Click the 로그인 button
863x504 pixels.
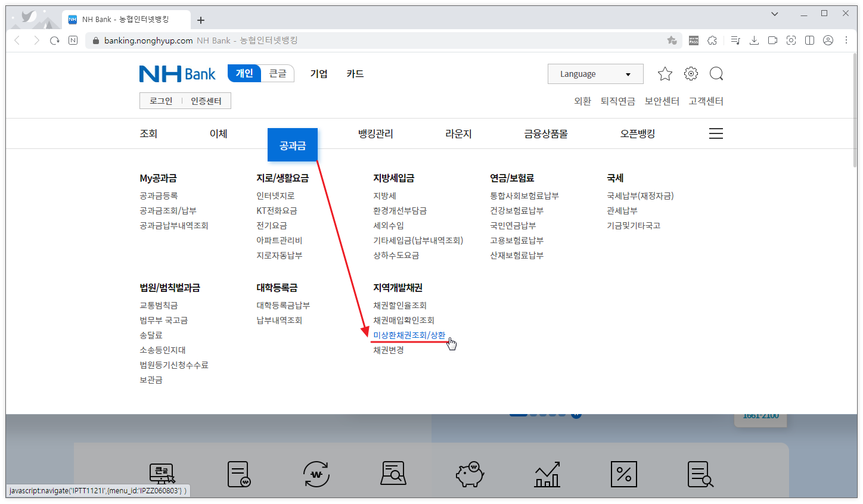161,101
